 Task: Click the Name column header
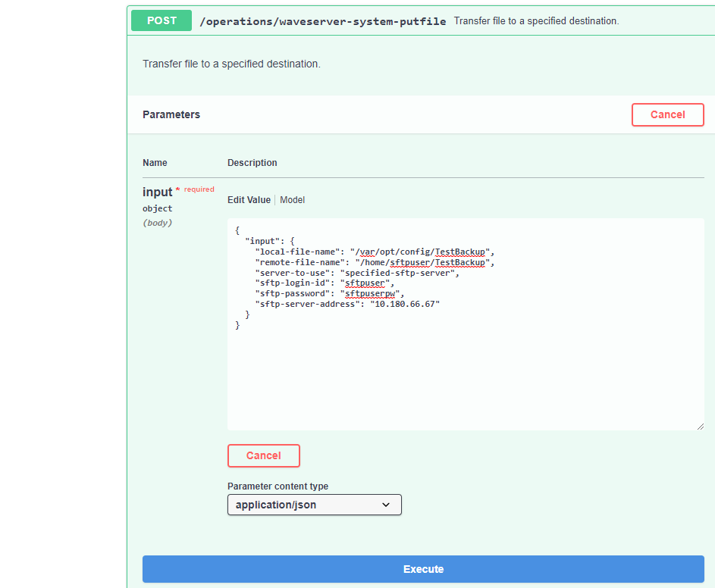[x=154, y=162]
